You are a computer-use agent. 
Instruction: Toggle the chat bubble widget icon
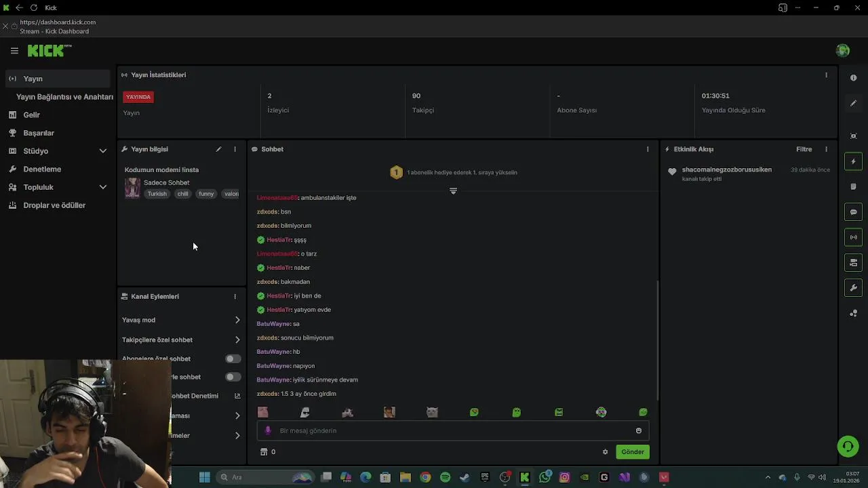[x=853, y=212]
